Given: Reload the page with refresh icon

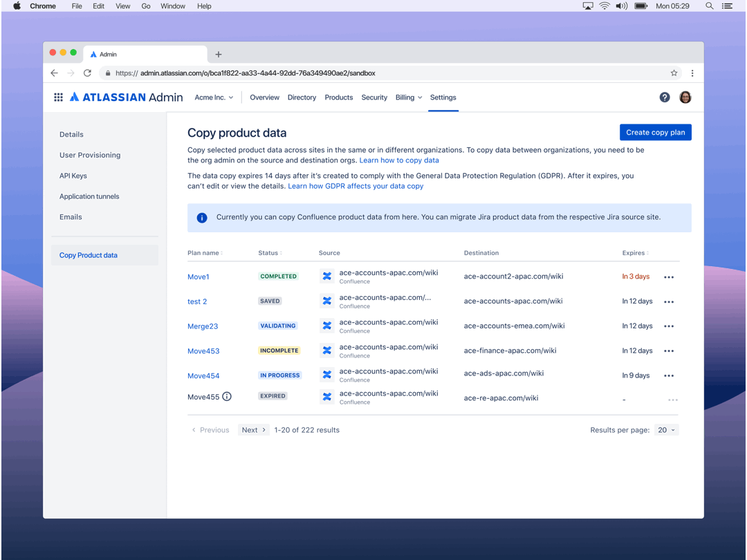Looking at the screenshot, I should (87, 73).
